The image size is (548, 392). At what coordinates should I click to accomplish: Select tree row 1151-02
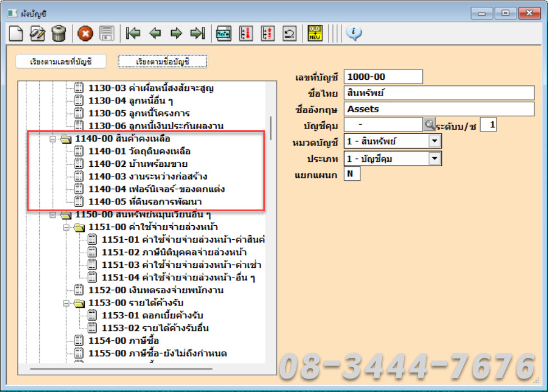(173, 253)
